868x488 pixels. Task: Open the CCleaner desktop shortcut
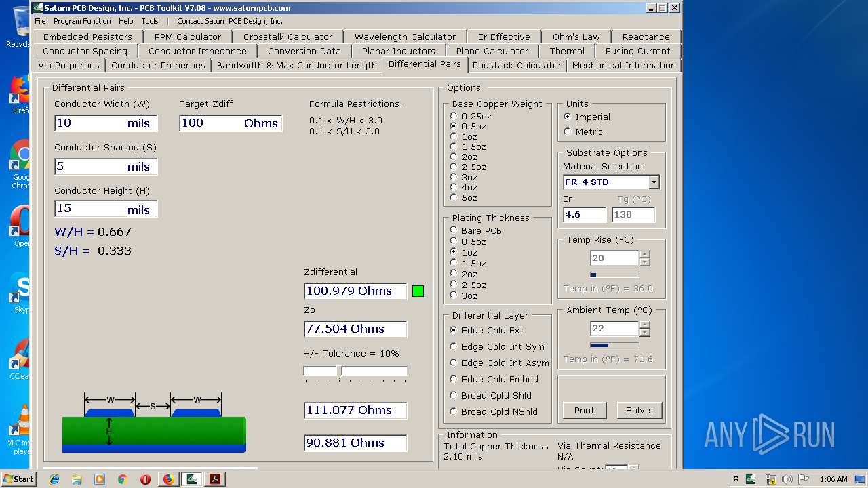coord(20,359)
